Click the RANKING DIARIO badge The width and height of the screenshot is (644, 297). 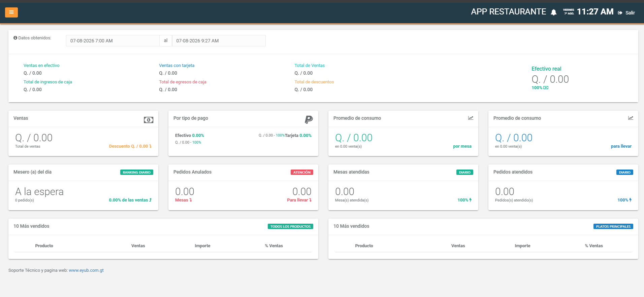tap(137, 172)
